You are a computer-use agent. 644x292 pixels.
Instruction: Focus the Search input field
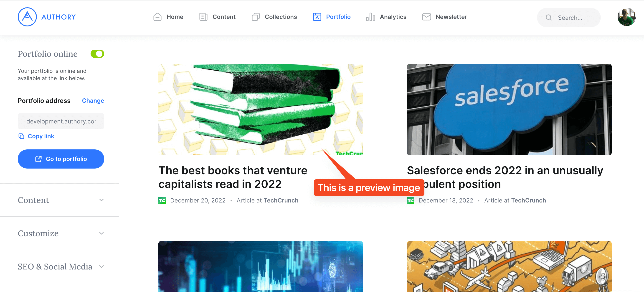click(569, 18)
